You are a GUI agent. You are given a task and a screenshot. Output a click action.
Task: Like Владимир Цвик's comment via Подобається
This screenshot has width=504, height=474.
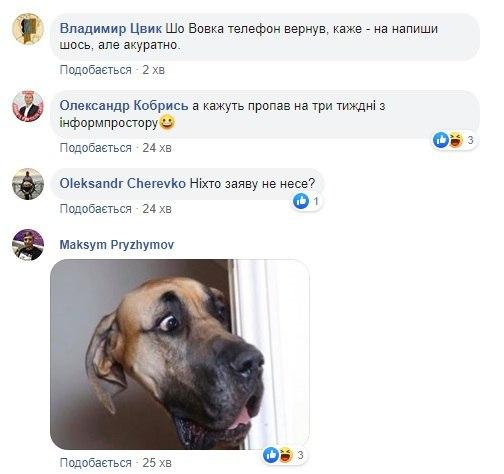96,70
